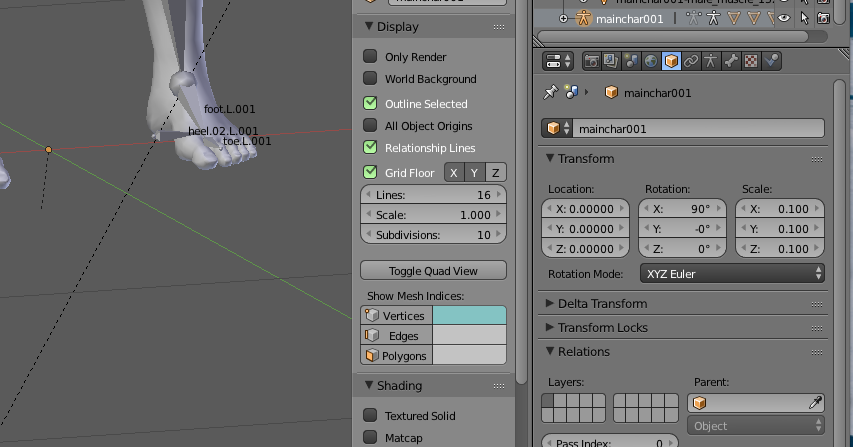This screenshot has width=853, height=447.
Task: Click the orange armature icon of mainchar001 in outliner
Action: coord(583,18)
